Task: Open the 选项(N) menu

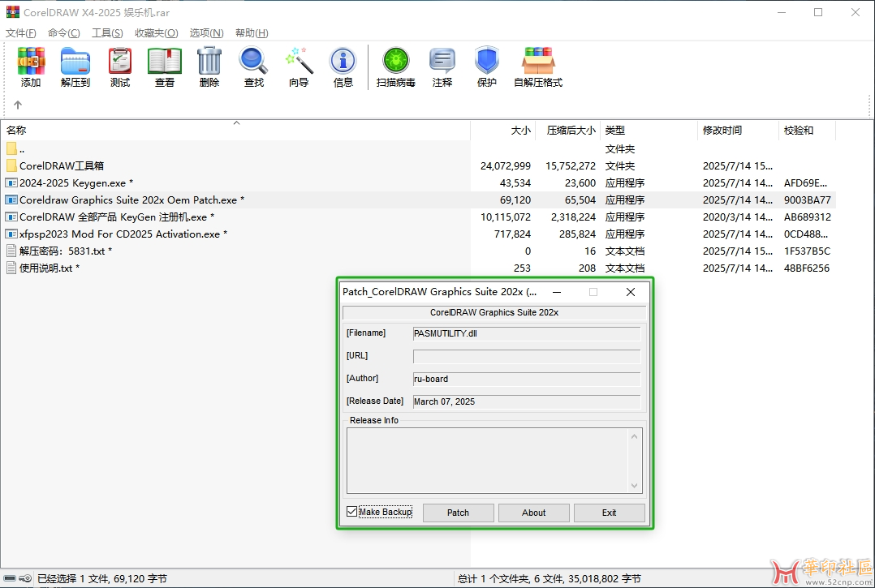Action: (x=206, y=33)
